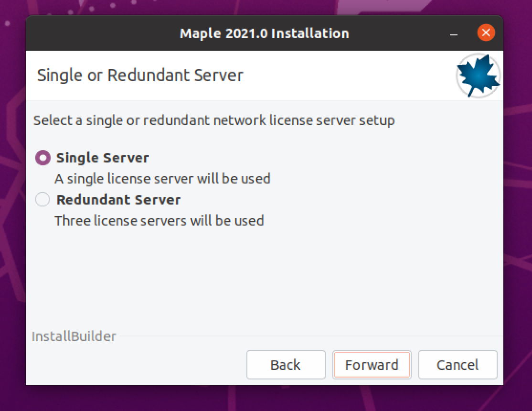Click the network license server setup instruction text

click(214, 120)
